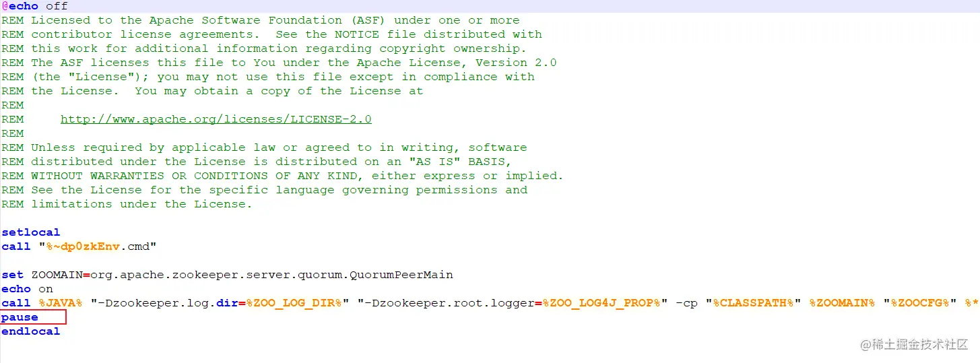This screenshot has width=980, height=363.
Task: Click the 'REM Unless required by applicable' line
Action: point(264,147)
